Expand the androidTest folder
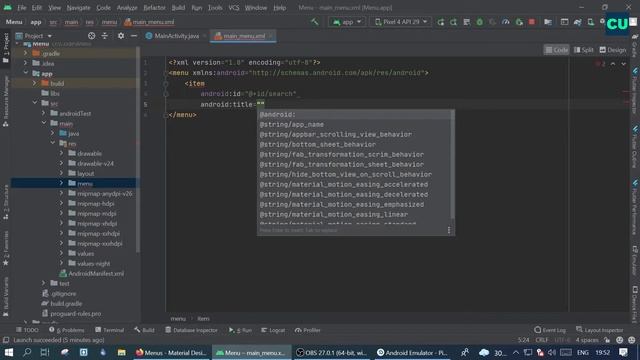Image resolution: width=640 pixels, height=360 pixels. click(44, 113)
